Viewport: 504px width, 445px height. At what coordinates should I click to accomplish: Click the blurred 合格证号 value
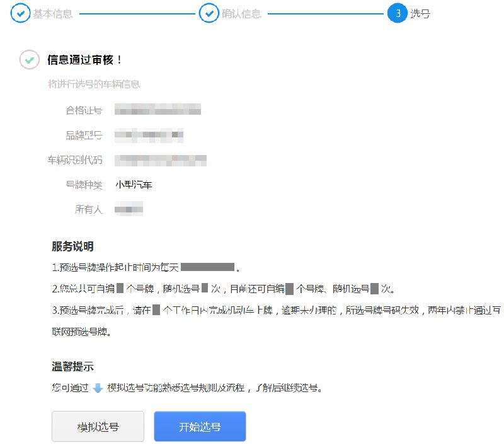pos(158,109)
